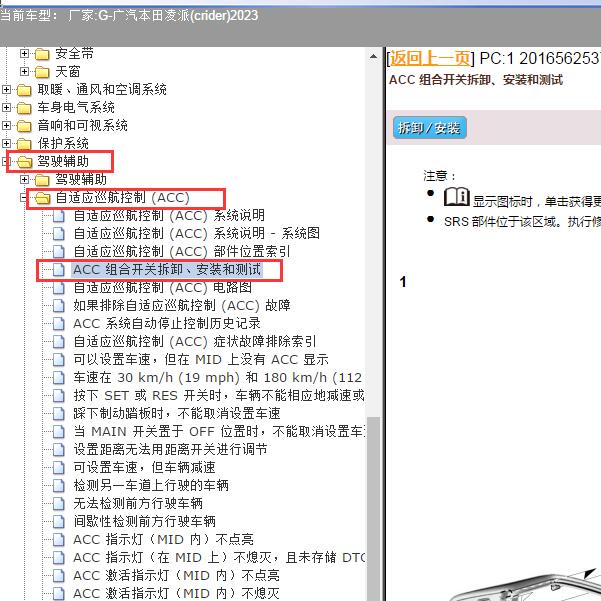Open ACC 指示灯（在 MID 上）不熄灭 entry
Screen dimensions: 601x601
point(219,558)
